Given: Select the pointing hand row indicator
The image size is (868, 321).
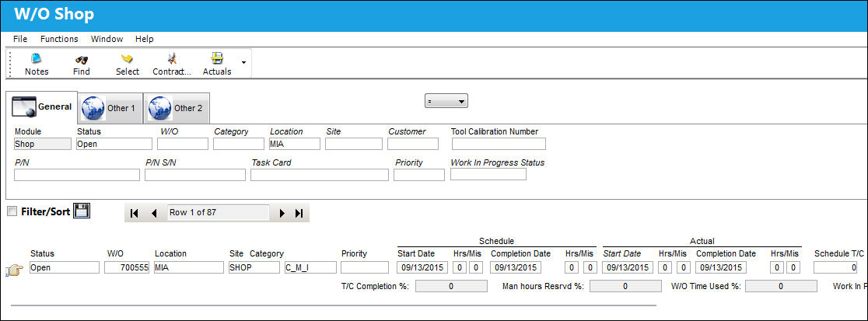Looking at the screenshot, I should click(x=14, y=270).
